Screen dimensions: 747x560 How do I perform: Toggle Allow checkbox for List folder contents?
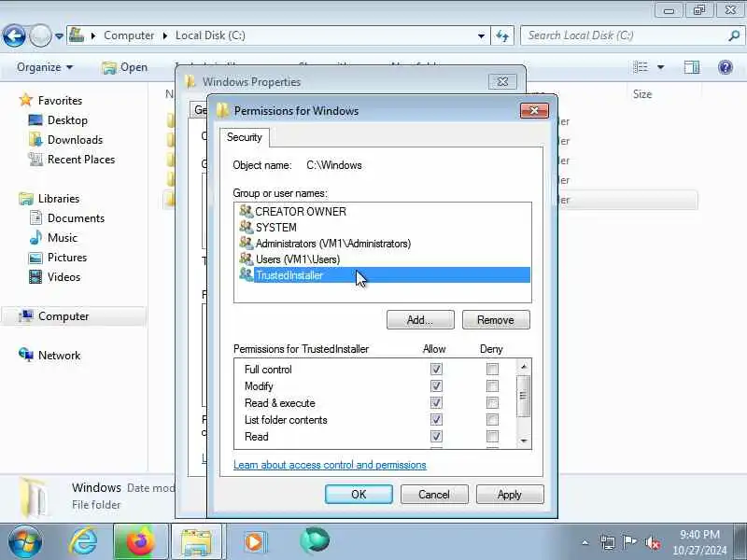[436, 419]
